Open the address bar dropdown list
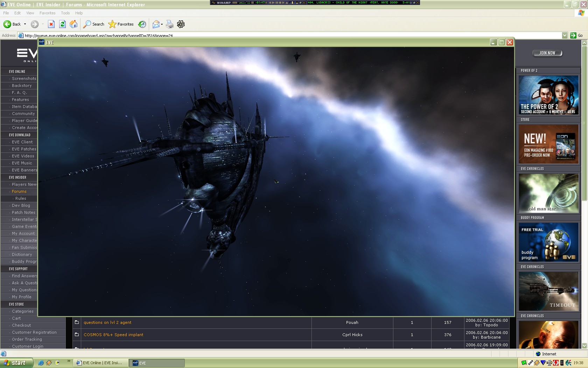The width and height of the screenshot is (588, 368). click(565, 35)
